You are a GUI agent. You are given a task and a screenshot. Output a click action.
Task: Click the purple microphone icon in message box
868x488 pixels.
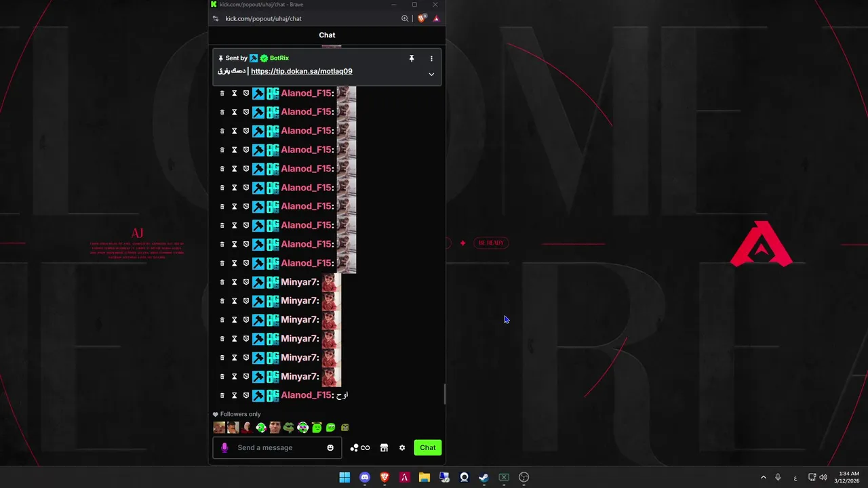point(224,447)
